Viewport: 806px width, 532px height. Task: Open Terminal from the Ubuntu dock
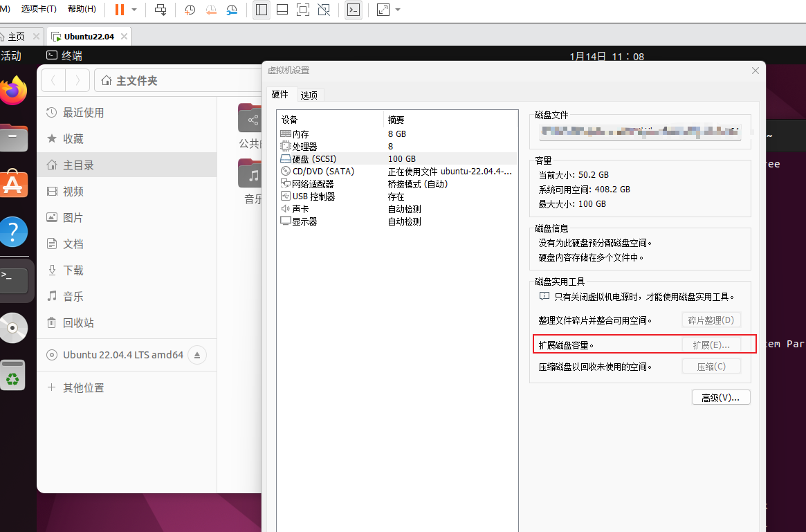(x=13, y=279)
